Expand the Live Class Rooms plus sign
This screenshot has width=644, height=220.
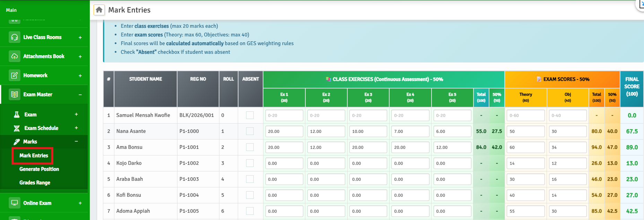pos(80,37)
